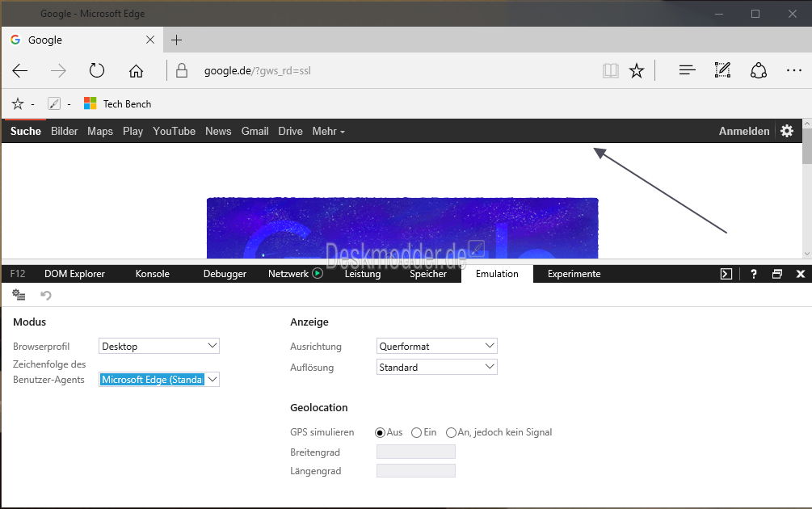Click the Anmelden sign-in link
Screen dimensions: 812x509
(743, 132)
